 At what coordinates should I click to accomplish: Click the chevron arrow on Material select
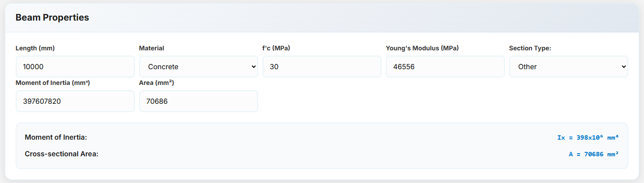pos(253,67)
